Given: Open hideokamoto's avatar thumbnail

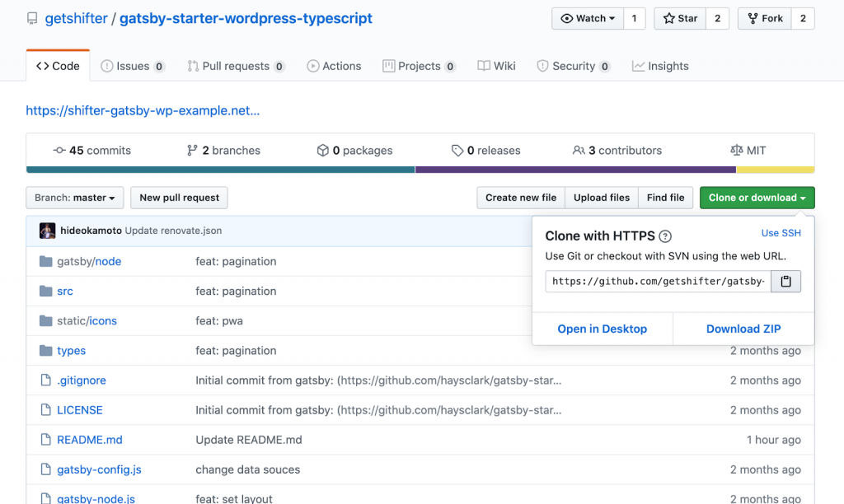Looking at the screenshot, I should point(47,231).
